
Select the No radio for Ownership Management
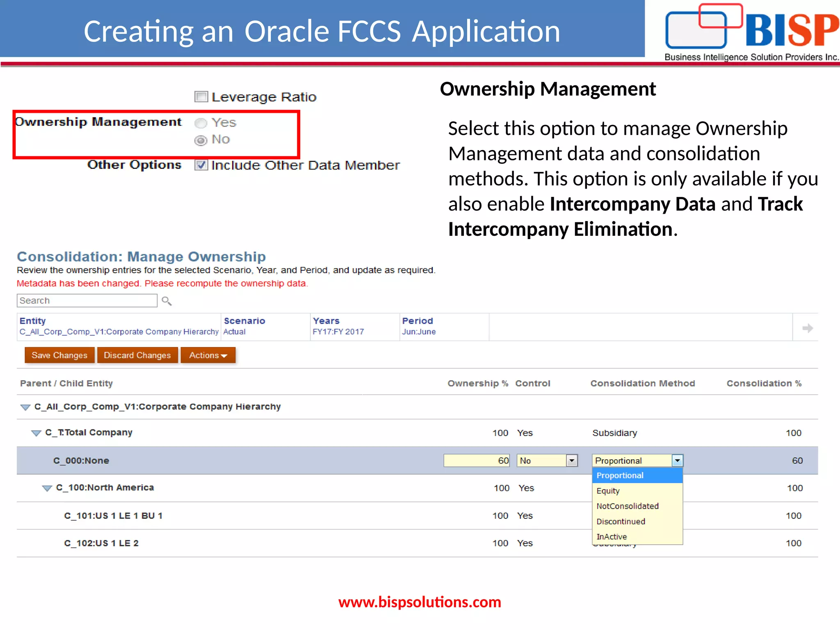click(201, 140)
